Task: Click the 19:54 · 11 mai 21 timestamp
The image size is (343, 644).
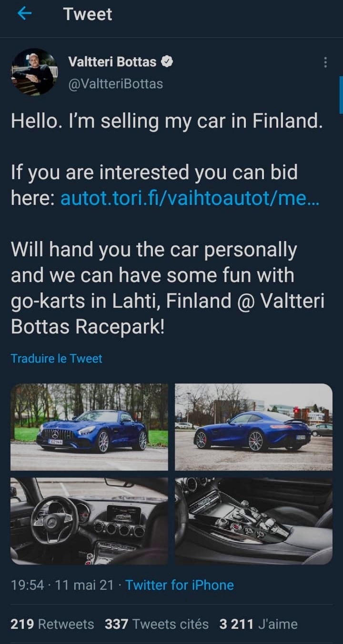Action: (62, 585)
